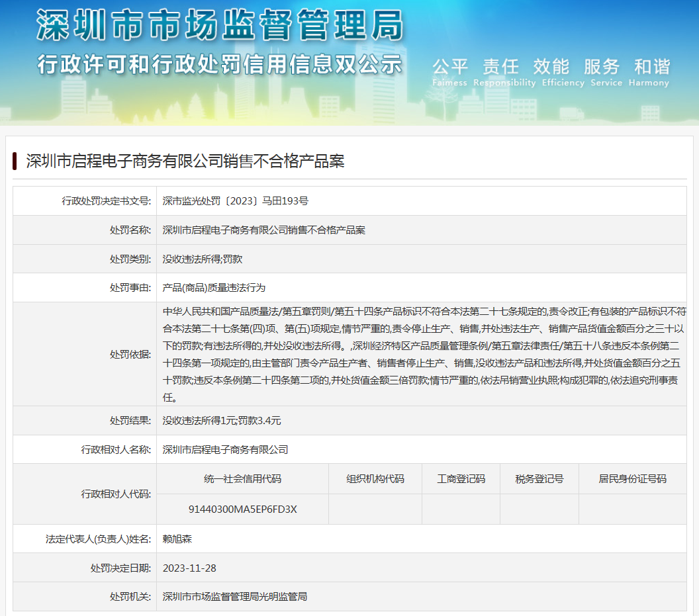Select the credit code 91440300MA5EP6FD3X
This screenshot has width=699, height=616.
click(242, 509)
